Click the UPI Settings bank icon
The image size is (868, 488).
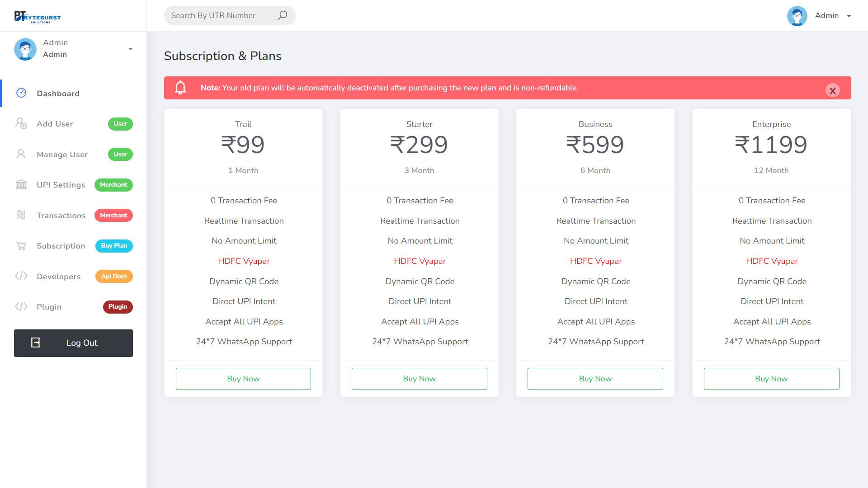click(x=21, y=184)
